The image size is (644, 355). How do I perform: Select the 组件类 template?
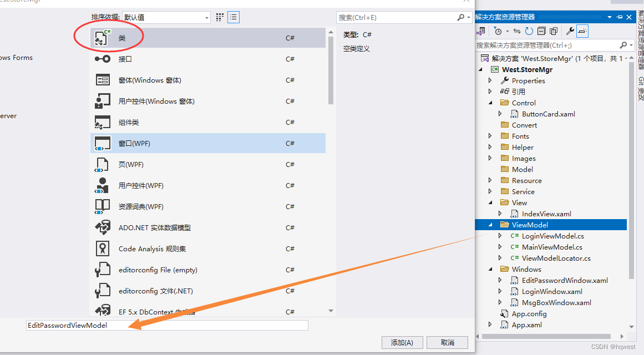click(x=208, y=123)
